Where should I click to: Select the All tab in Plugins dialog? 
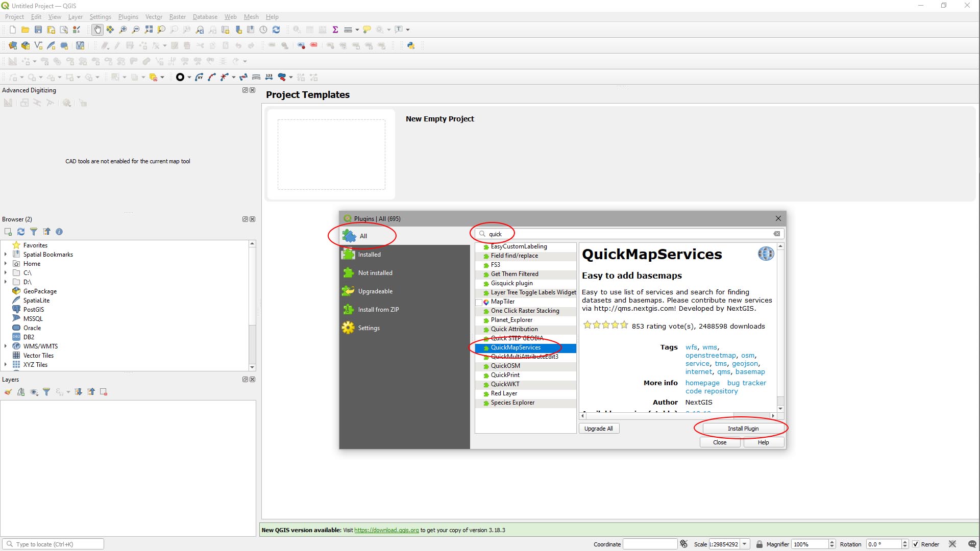[405, 236]
